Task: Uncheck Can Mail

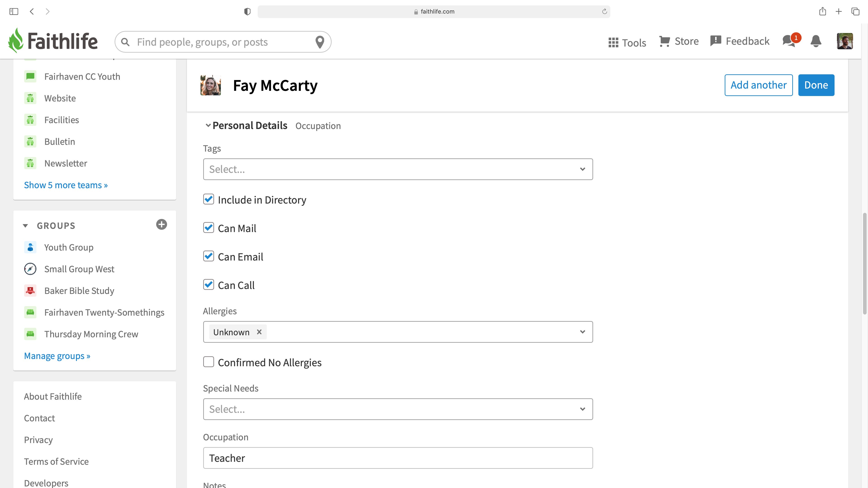Action: click(x=209, y=228)
